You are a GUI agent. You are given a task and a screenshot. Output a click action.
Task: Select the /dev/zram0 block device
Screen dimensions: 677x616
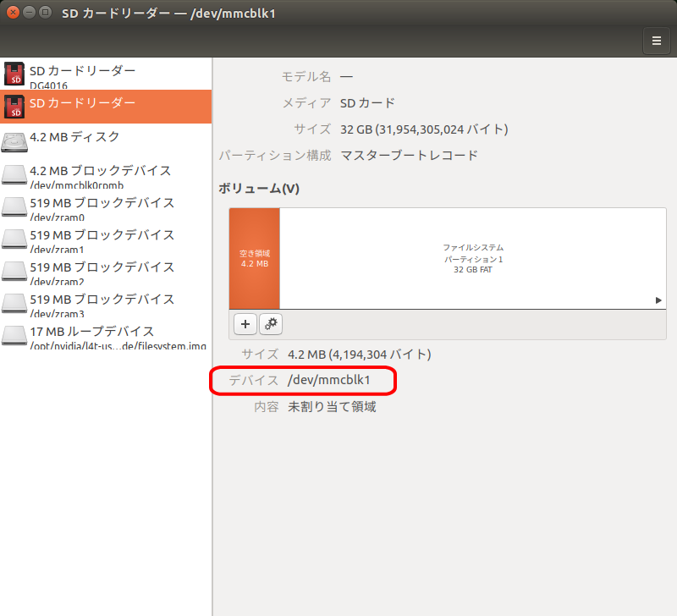coord(102,208)
